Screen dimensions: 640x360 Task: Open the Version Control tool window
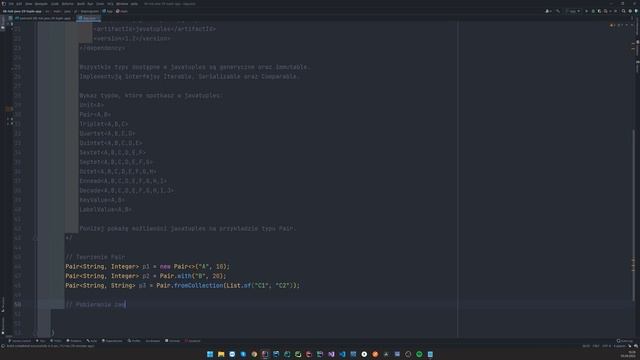click(19, 341)
